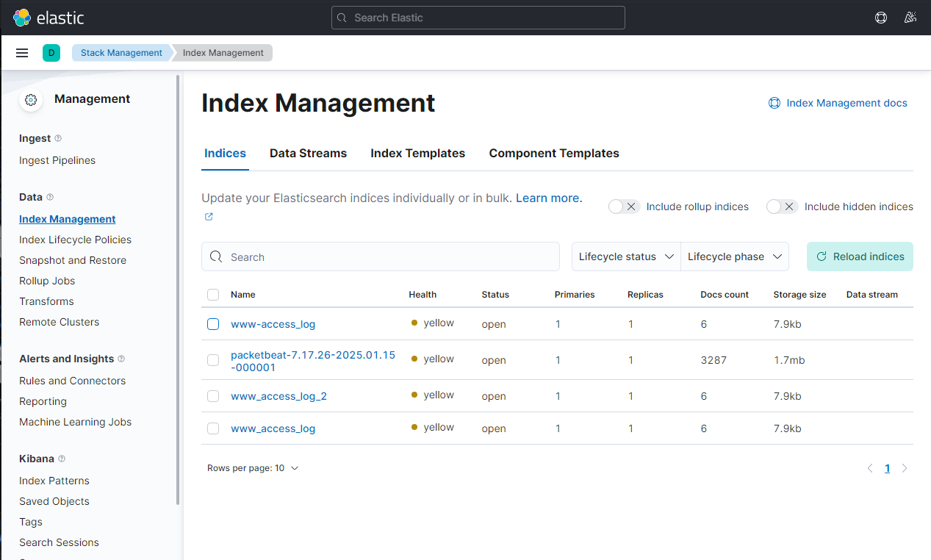This screenshot has height=560, width=931.
Task: Click Index Management breadcrumb
Action: [x=223, y=53]
